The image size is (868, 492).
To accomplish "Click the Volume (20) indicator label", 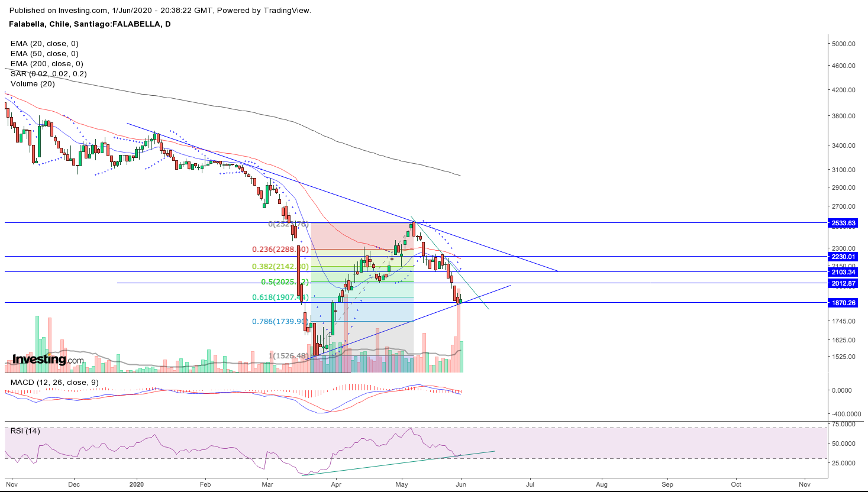I will tap(33, 84).
